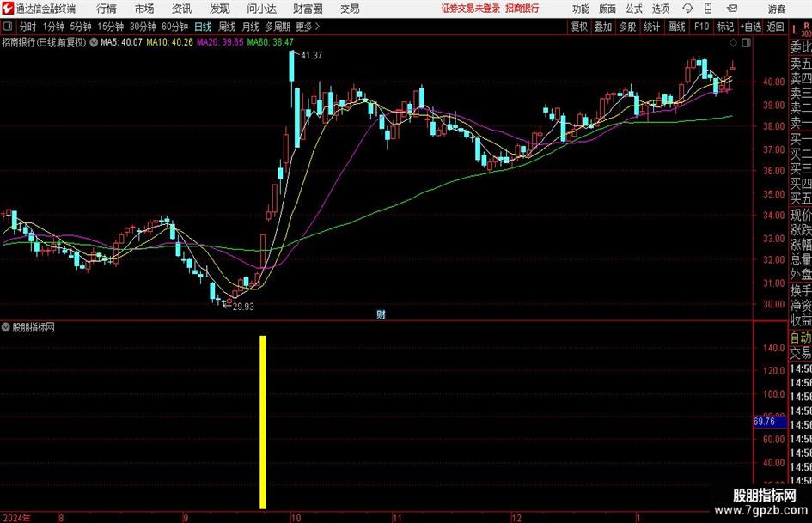Open the 公式 menu

634,9
